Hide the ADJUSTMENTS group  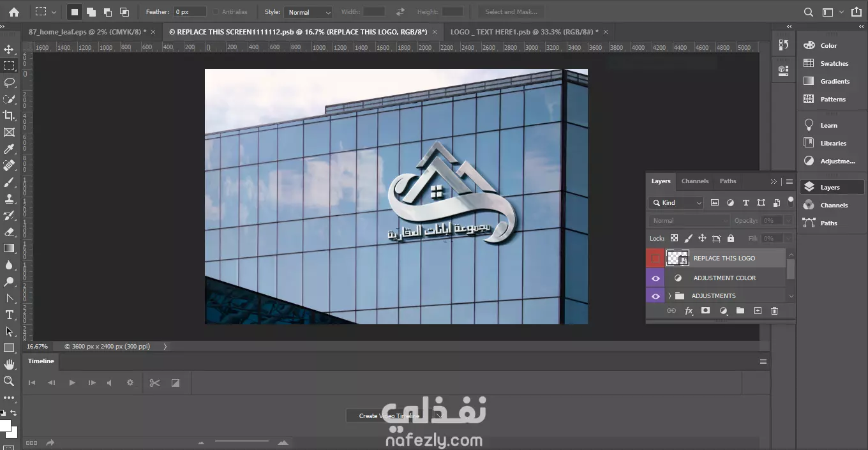(x=655, y=296)
